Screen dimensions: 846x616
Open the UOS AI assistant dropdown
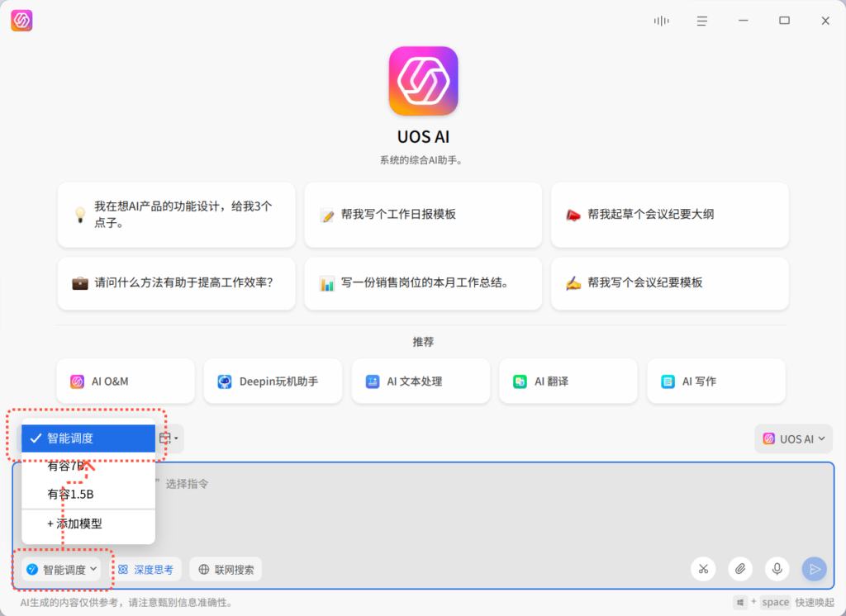click(793, 439)
